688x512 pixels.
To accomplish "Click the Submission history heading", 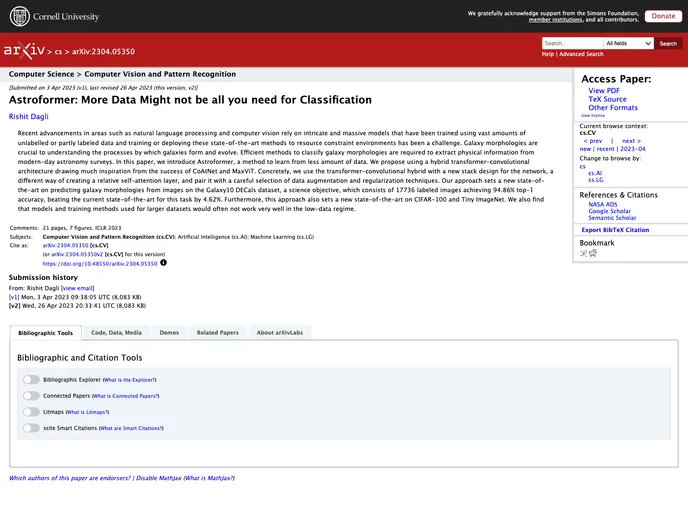I will click(x=43, y=277).
